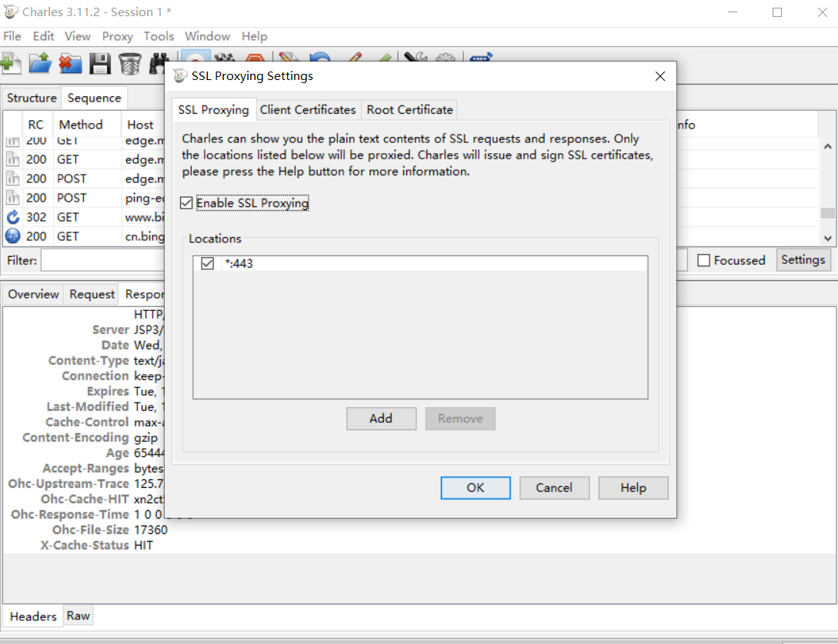Uncheck the *:443 location checkbox

(x=207, y=263)
